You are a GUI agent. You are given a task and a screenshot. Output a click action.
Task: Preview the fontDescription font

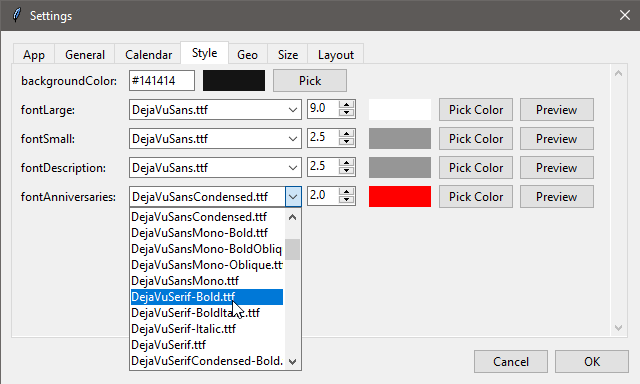[x=557, y=167]
